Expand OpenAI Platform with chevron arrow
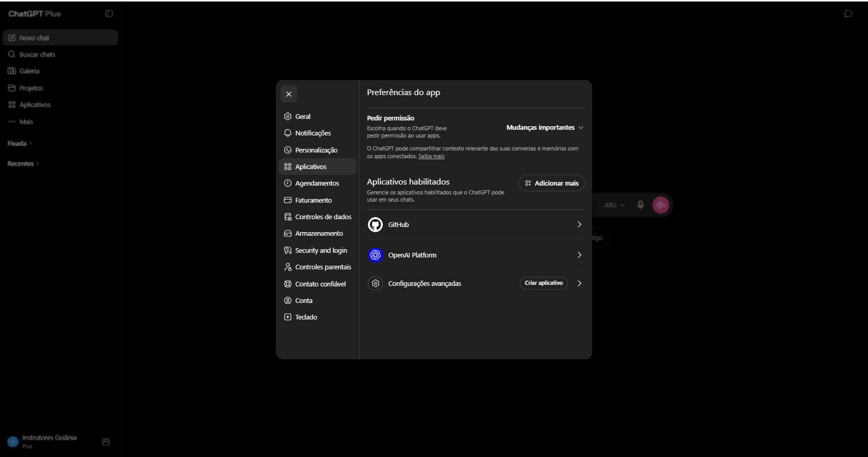This screenshot has width=868, height=457. 579,255
